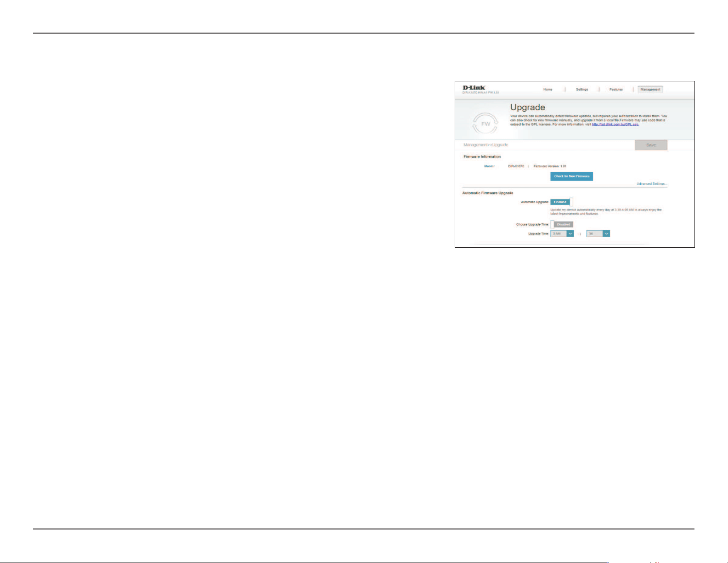The image size is (728, 563).
Task: Open the Features menu tab
Action: [616, 90]
